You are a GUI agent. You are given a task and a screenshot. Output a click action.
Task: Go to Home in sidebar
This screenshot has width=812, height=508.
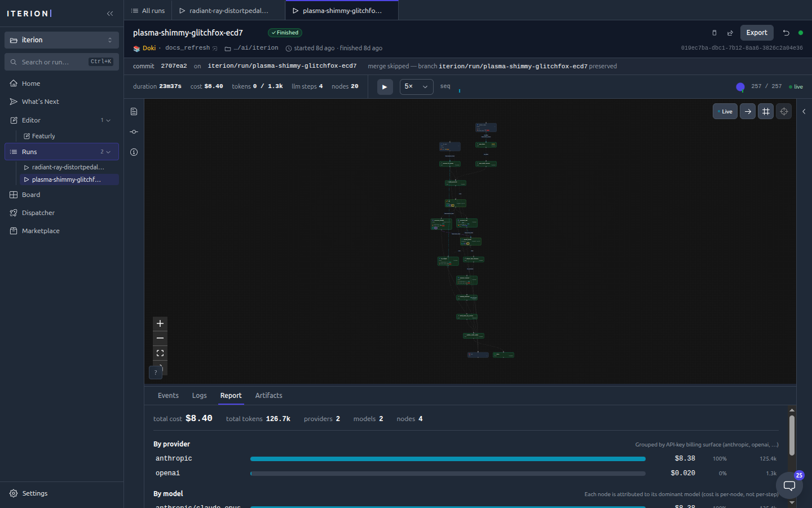coord(61,84)
